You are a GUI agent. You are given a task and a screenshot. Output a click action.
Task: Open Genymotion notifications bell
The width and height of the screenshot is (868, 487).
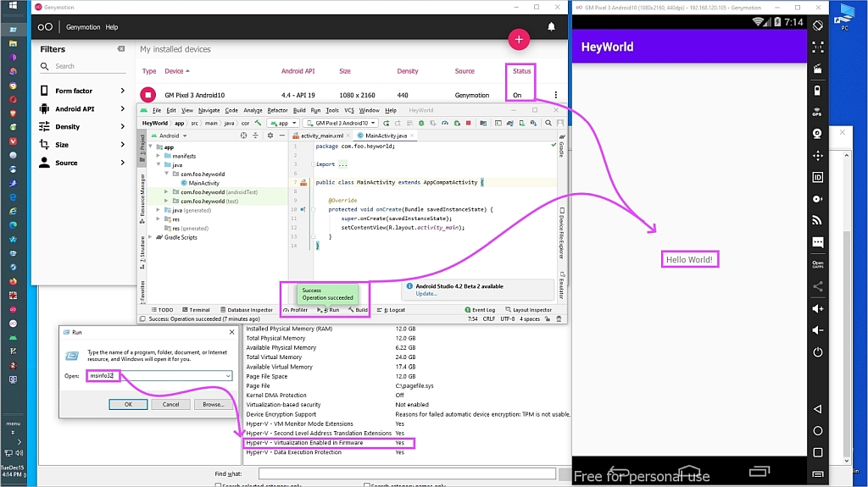pyautogui.click(x=551, y=26)
